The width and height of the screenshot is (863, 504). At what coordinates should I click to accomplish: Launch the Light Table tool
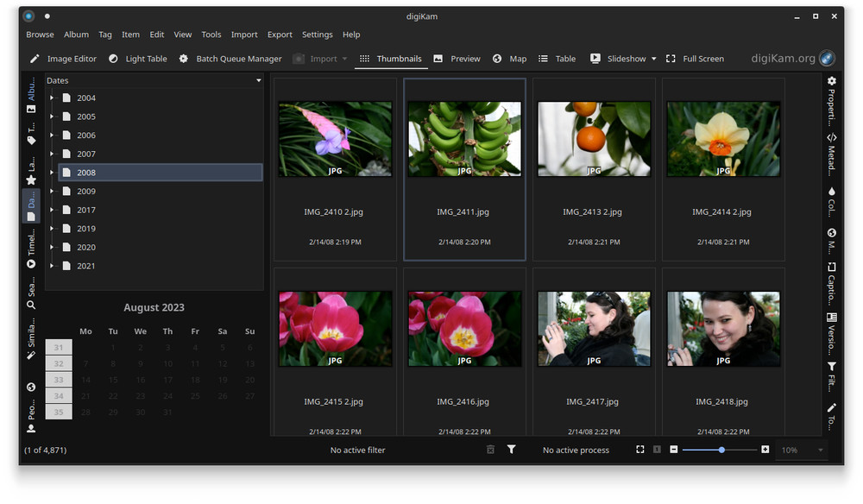coord(137,59)
